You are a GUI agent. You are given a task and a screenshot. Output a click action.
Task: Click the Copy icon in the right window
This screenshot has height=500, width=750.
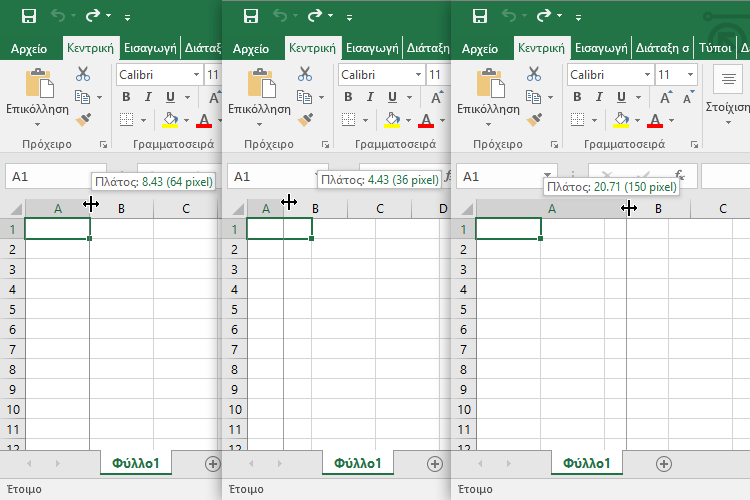(533, 97)
